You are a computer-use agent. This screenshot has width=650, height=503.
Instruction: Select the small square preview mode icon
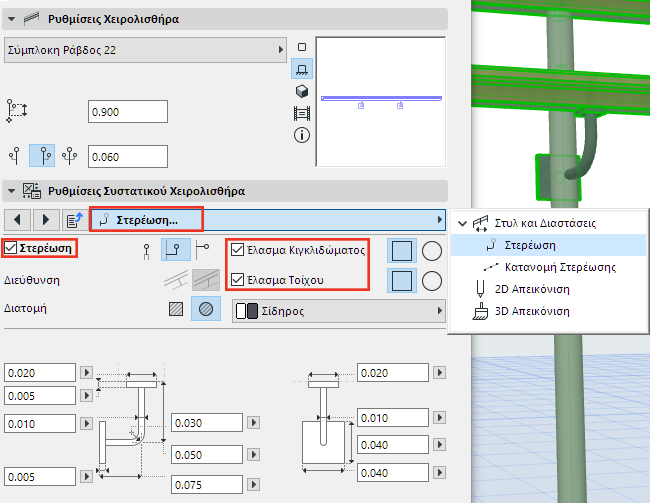(x=302, y=47)
